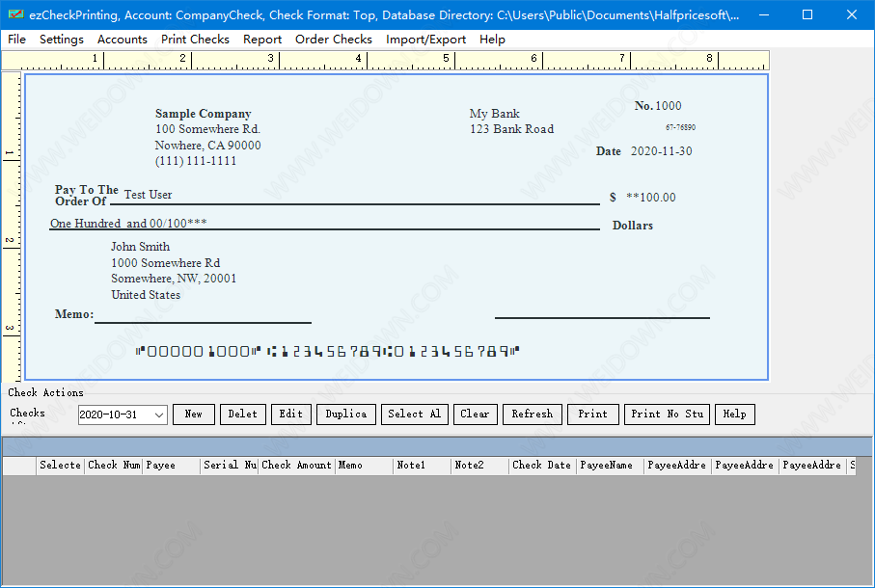Screen dimensions: 875x588
Task: Click the ezCheckPrinting app icon in title bar
Action: coord(16,14)
